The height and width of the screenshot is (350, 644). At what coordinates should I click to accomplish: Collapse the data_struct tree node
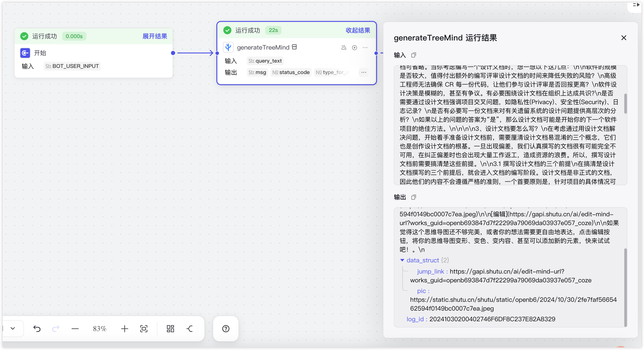point(402,260)
